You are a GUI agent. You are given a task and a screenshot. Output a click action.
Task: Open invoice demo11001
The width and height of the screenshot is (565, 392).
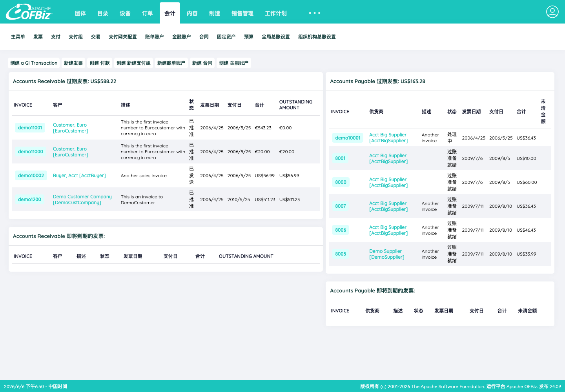(30, 128)
